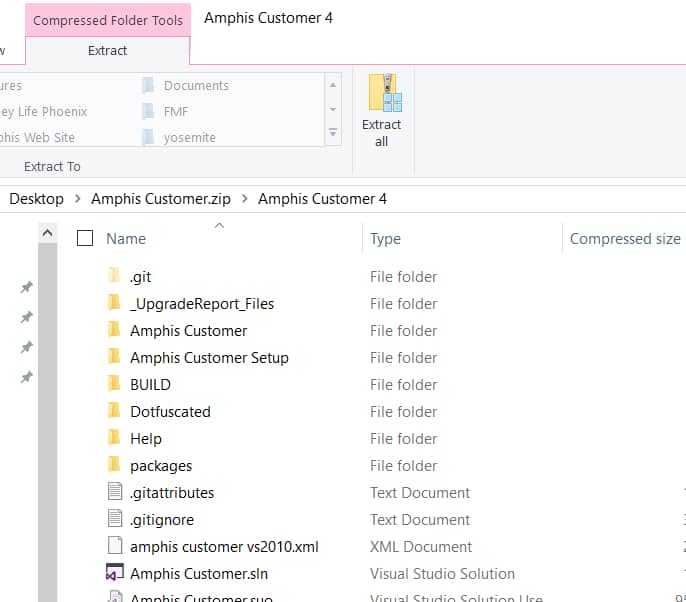Click the .gitattributes text document icon
The height and width of the screenshot is (602, 686).
coord(115,491)
